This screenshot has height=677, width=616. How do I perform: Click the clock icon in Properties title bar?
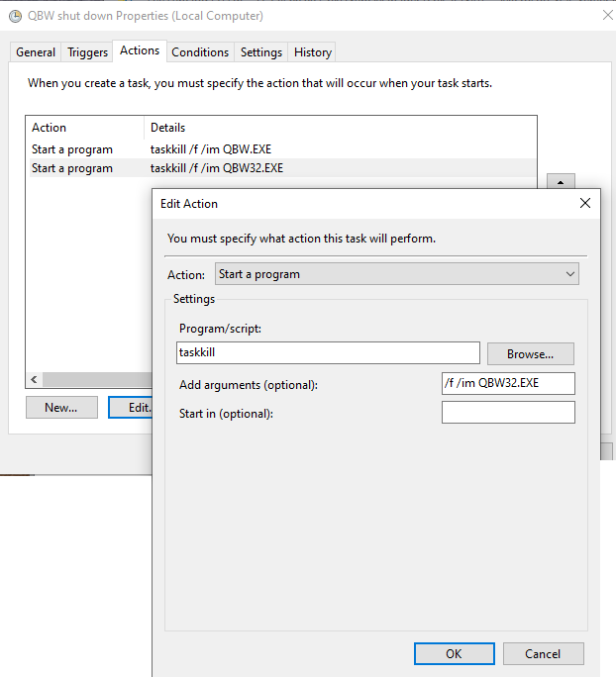(x=15, y=16)
